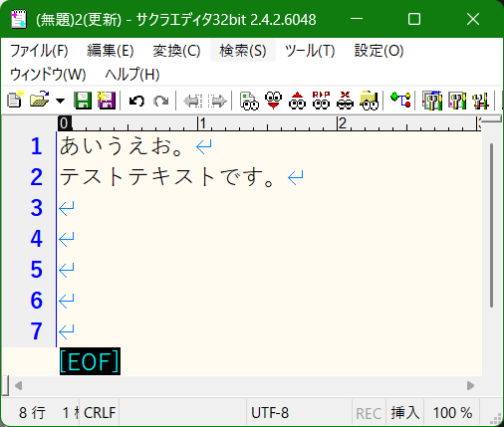Click the Redo arrow icon
The height and width of the screenshot is (427, 504).
tap(161, 101)
